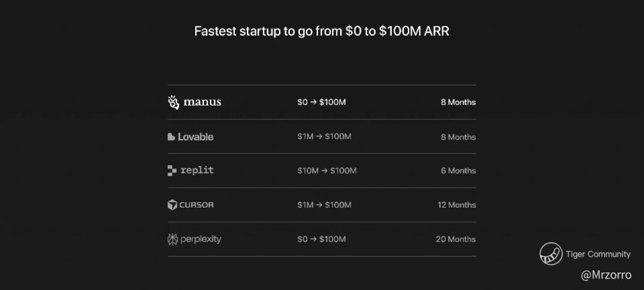Click the CURSOR company name
Screen dimensions: 644x290
(x=196, y=205)
